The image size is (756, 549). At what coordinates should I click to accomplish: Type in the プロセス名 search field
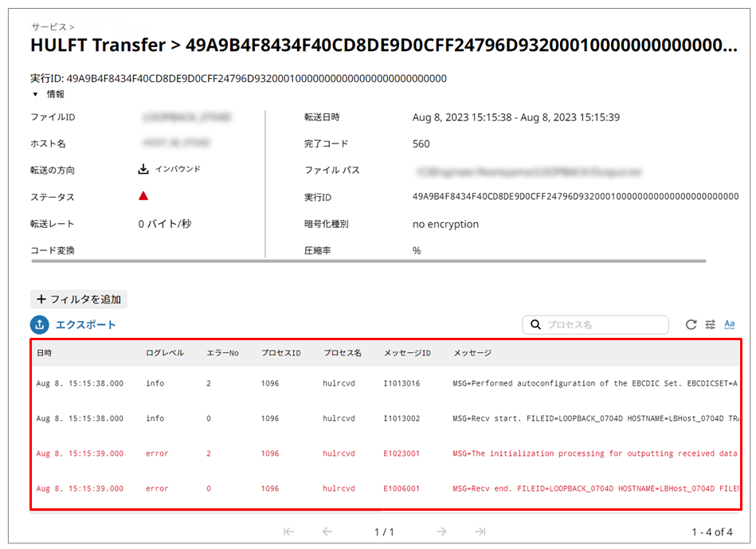coord(604,325)
